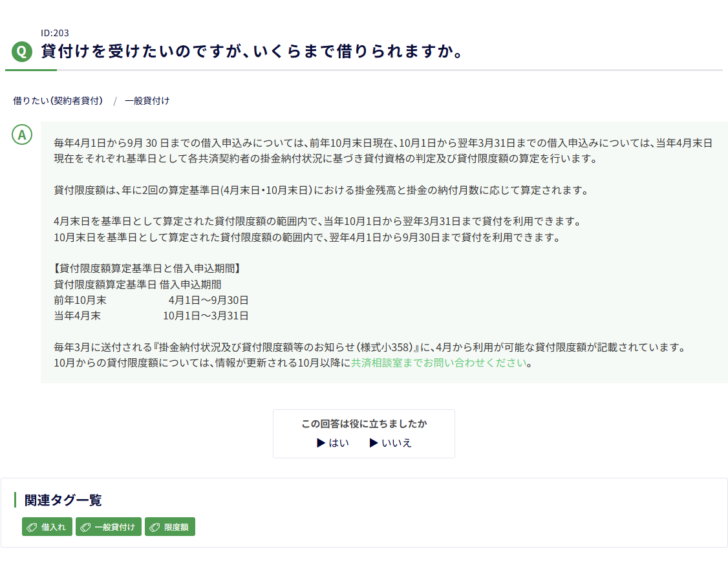The width and height of the screenshot is (728, 567).
Task: Answer いいえ to the helpful survey
Action: pyautogui.click(x=390, y=443)
